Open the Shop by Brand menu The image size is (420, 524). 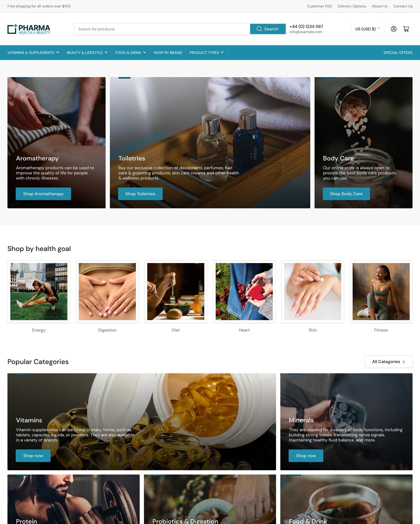[167, 52]
